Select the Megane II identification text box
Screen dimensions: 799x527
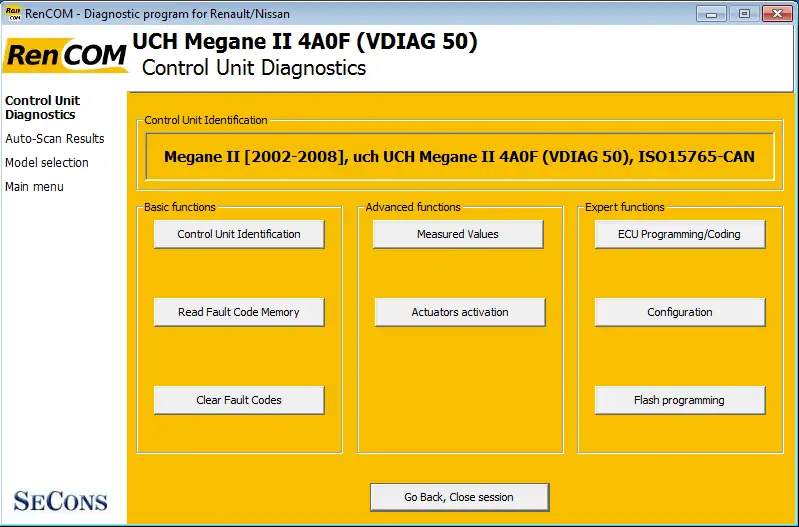pos(460,156)
